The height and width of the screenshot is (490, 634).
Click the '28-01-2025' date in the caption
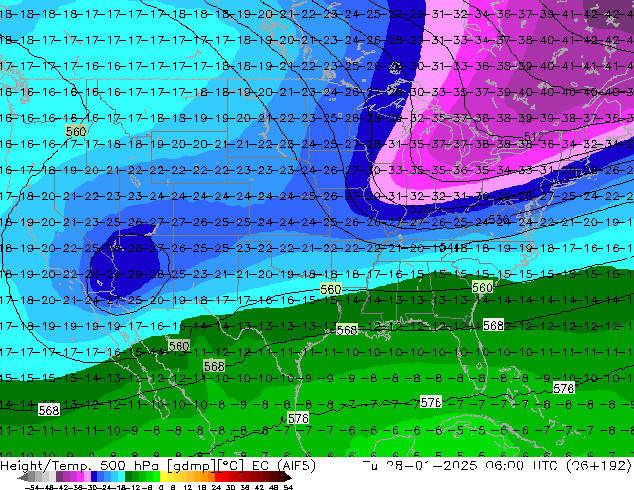(431, 466)
